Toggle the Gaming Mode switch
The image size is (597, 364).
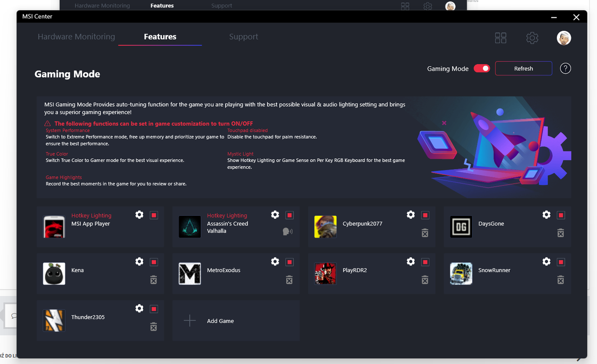pyautogui.click(x=482, y=69)
